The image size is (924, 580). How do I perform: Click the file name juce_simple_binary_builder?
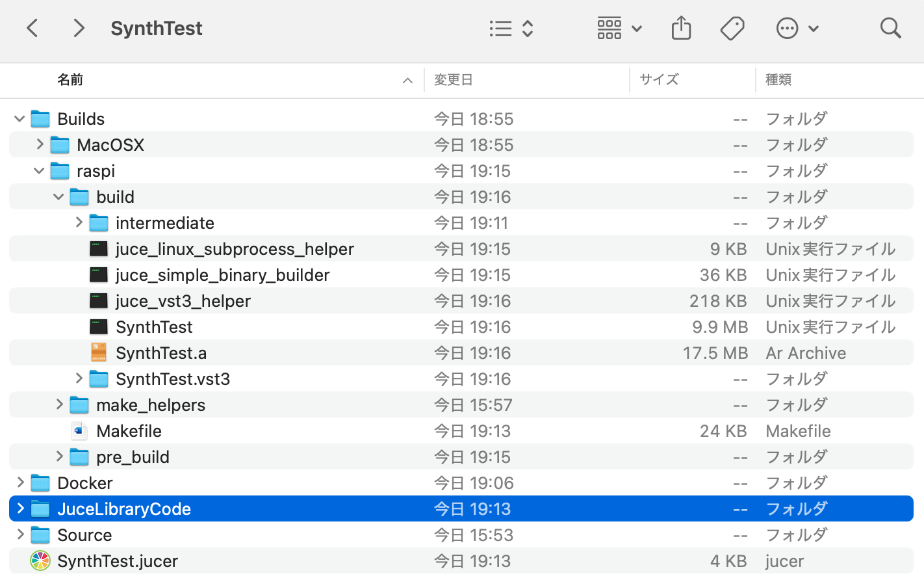[x=223, y=275]
